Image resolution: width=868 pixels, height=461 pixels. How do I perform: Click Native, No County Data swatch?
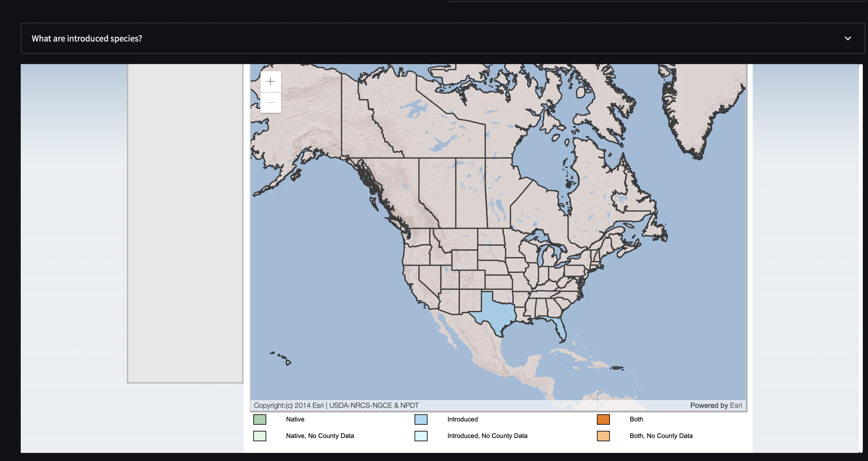(x=259, y=436)
